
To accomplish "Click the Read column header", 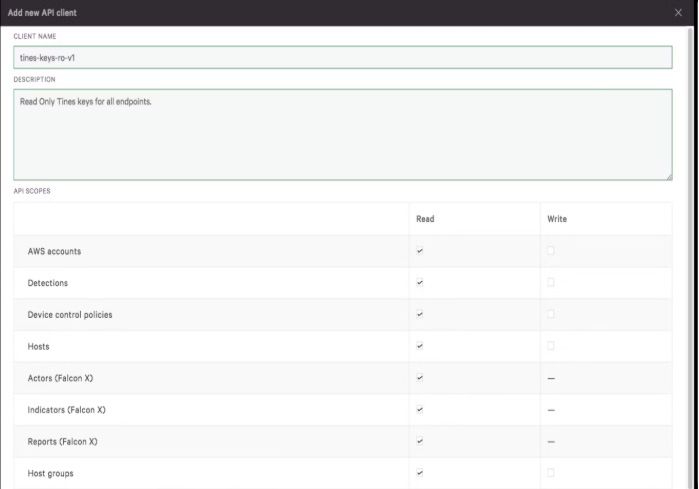I will pos(425,219).
